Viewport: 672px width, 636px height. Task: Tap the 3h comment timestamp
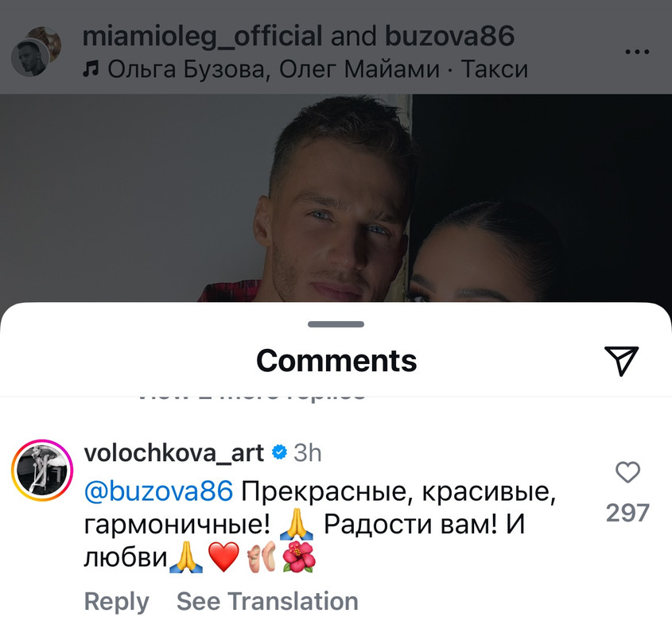[x=307, y=453]
